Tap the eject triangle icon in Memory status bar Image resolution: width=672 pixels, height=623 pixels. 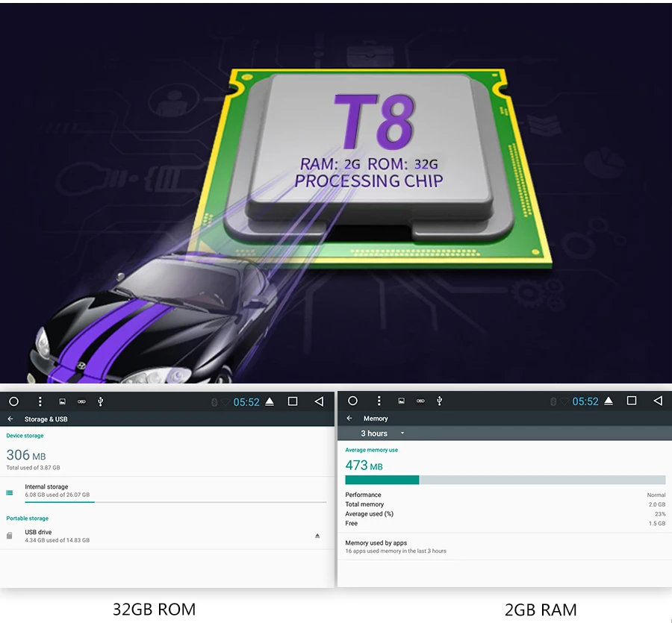[609, 401]
